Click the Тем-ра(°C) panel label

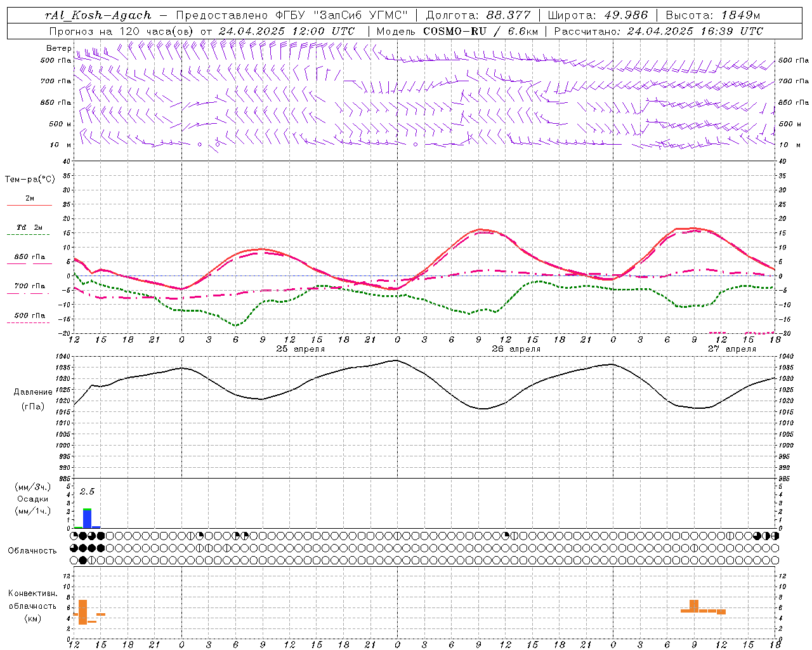pos(30,180)
